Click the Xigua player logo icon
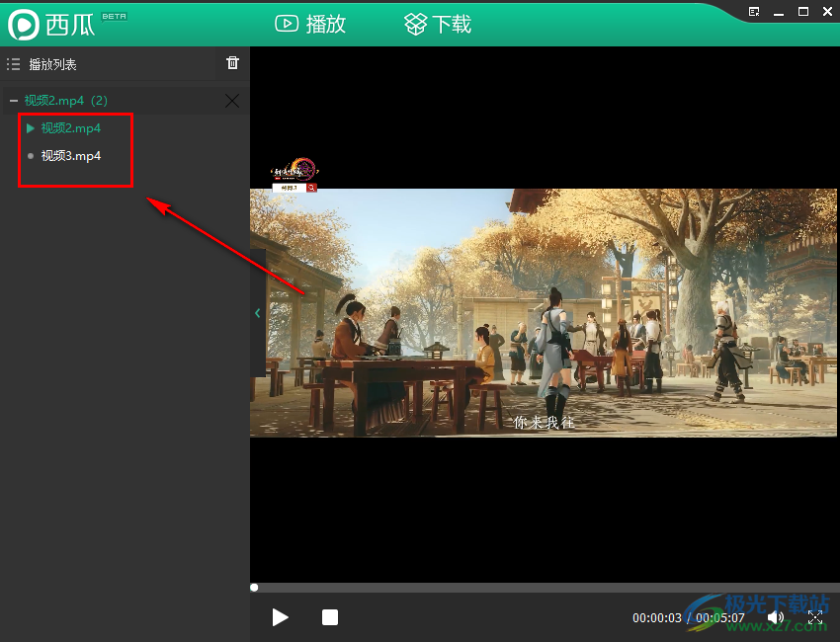The width and height of the screenshot is (840, 642). (x=24, y=25)
